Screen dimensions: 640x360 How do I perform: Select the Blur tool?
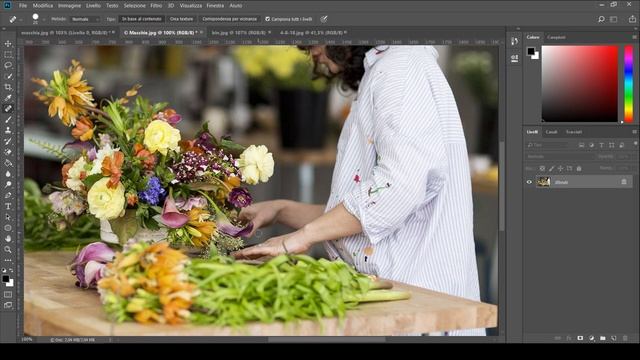[8, 174]
